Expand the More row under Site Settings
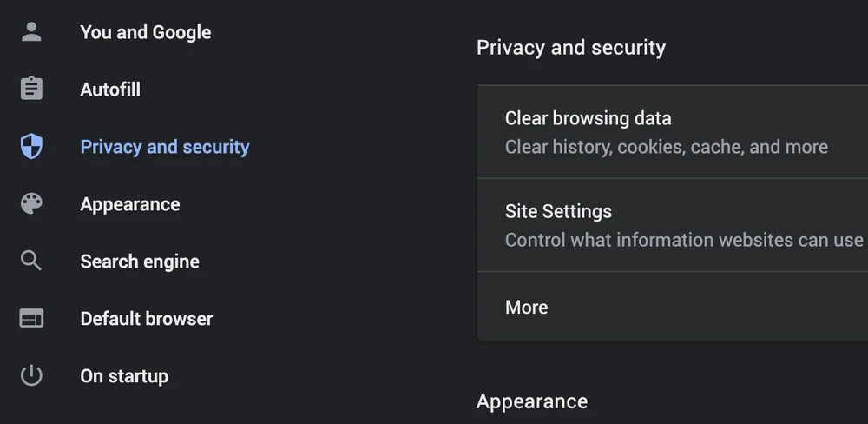 click(x=526, y=307)
